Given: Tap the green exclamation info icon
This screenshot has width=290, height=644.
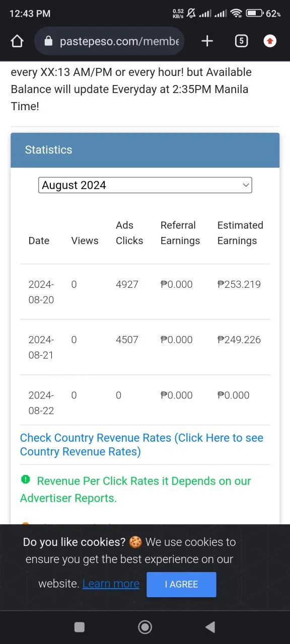Looking at the screenshot, I should (x=26, y=480).
